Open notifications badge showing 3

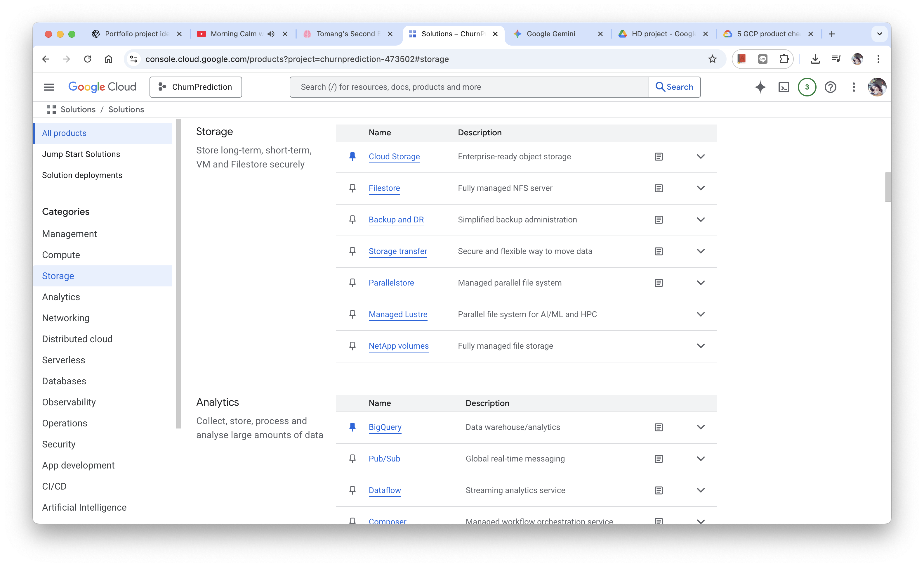click(x=807, y=87)
